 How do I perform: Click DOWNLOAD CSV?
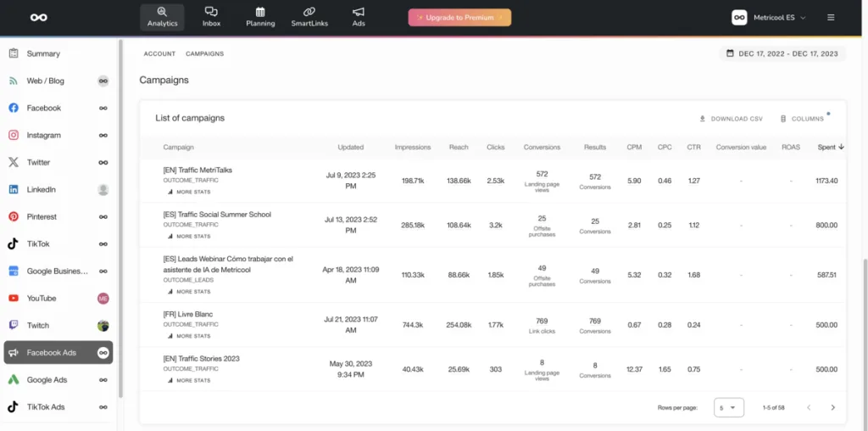coord(732,119)
